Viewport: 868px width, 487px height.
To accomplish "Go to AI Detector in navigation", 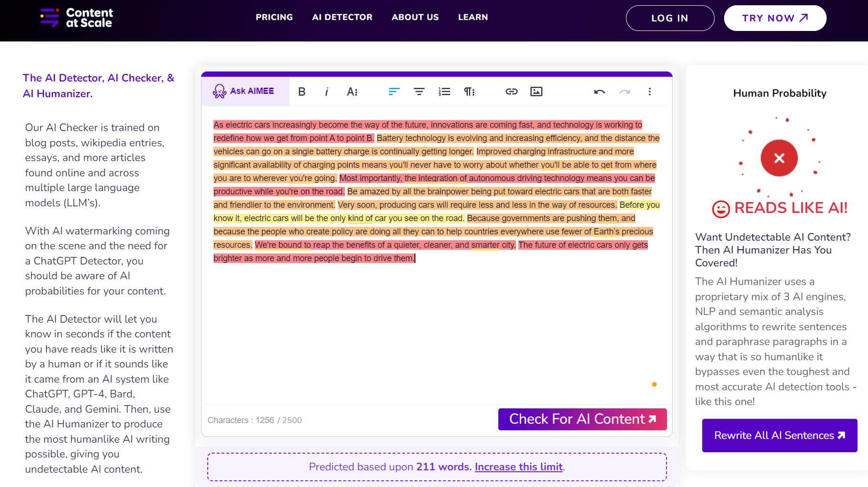I will [x=342, y=17].
